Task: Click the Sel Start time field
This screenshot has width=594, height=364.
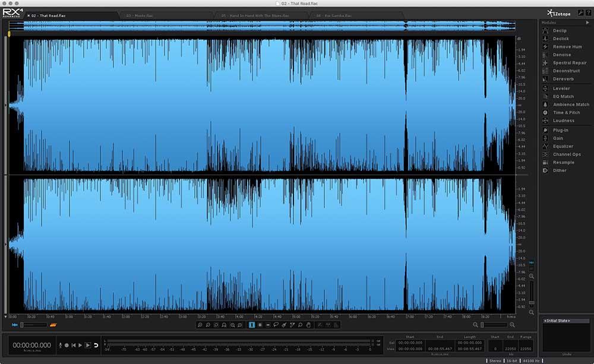Action: point(410,343)
